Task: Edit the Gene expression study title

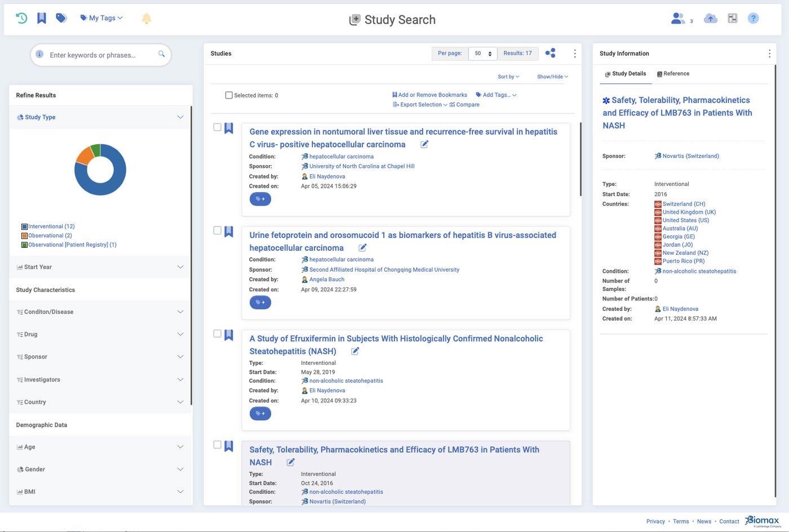Action: pyautogui.click(x=424, y=144)
